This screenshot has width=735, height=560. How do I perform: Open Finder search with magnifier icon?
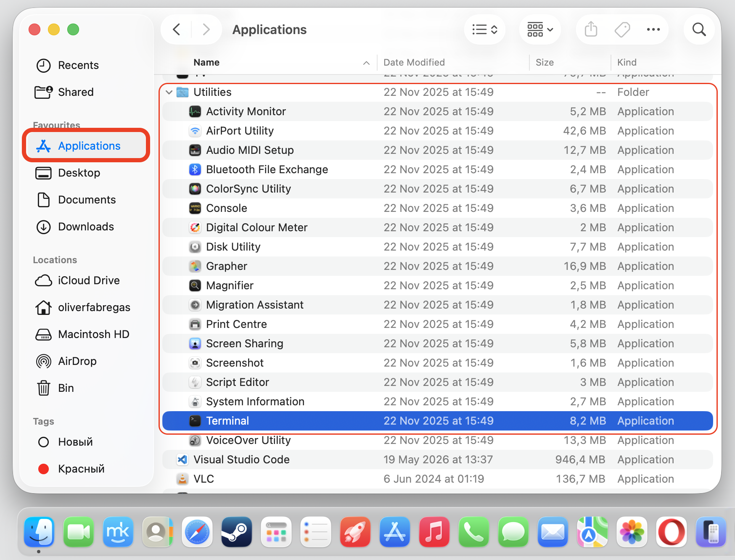coord(699,29)
